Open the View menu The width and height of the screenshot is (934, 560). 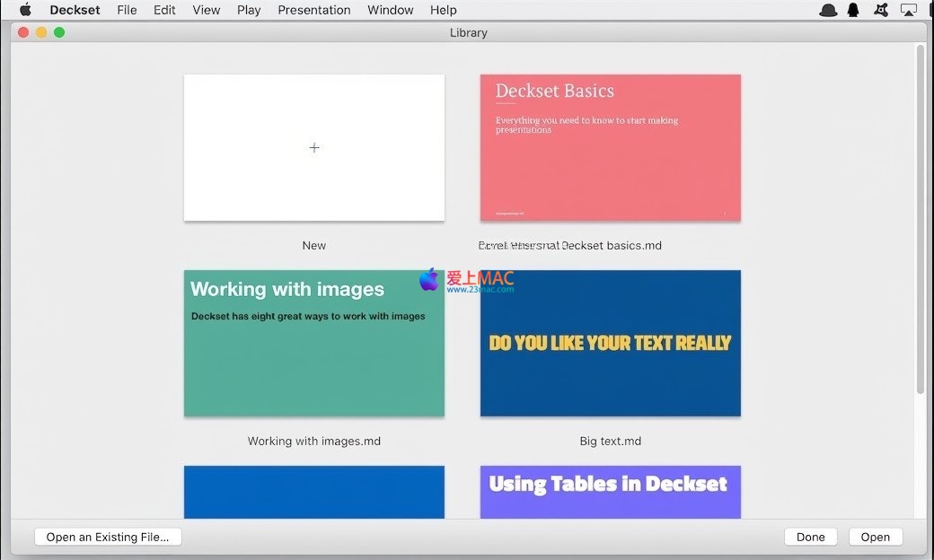tap(206, 10)
